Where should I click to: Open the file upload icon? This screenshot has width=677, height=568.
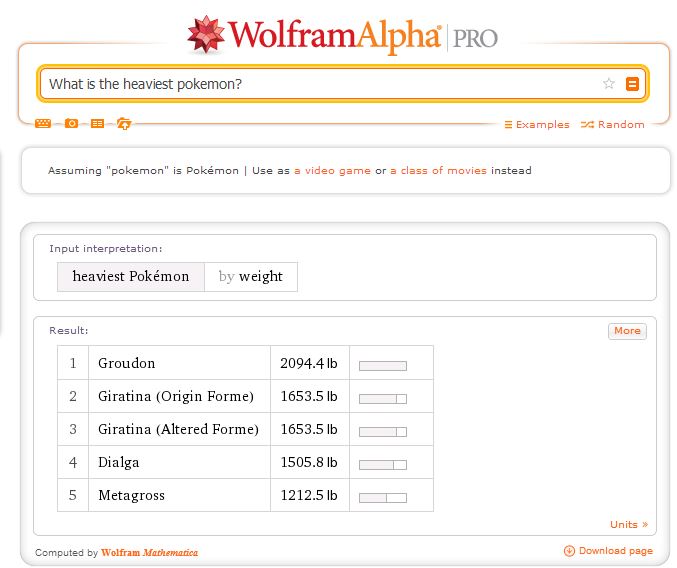click(x=124, y=124)
